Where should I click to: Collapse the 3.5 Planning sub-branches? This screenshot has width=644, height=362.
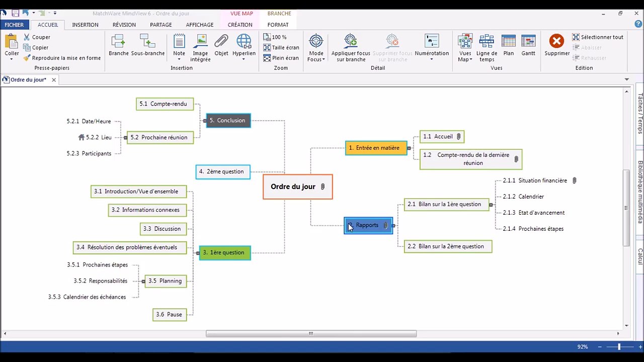[143, 282]
